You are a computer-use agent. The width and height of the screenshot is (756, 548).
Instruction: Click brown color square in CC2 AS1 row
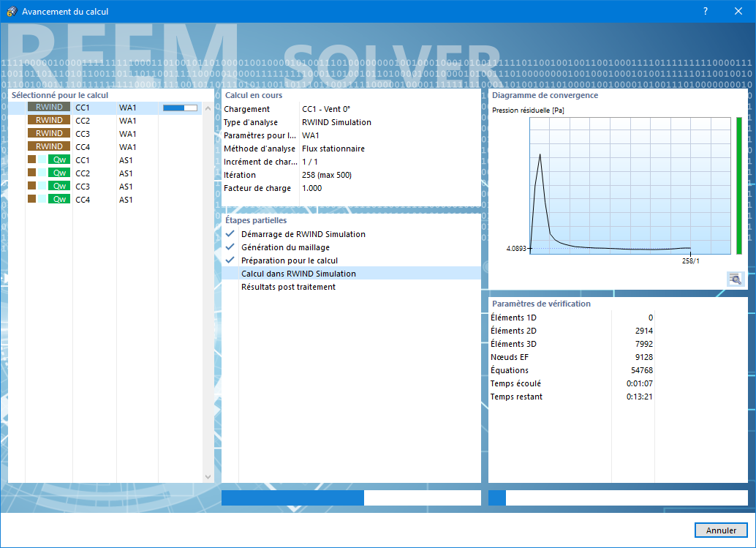pos(32,172)
